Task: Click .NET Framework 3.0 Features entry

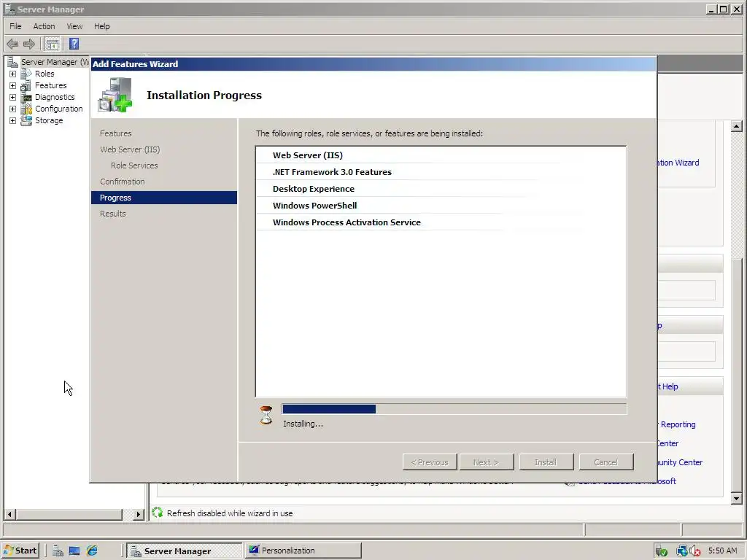Action: coord(332,172)
